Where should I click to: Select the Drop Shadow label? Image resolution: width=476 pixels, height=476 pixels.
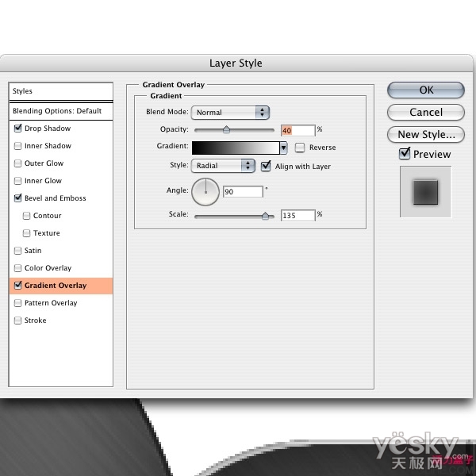click(48, 129)
